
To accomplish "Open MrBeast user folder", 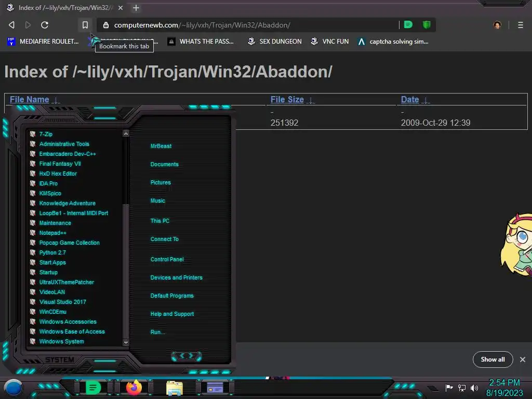I will tap(161, 146).
